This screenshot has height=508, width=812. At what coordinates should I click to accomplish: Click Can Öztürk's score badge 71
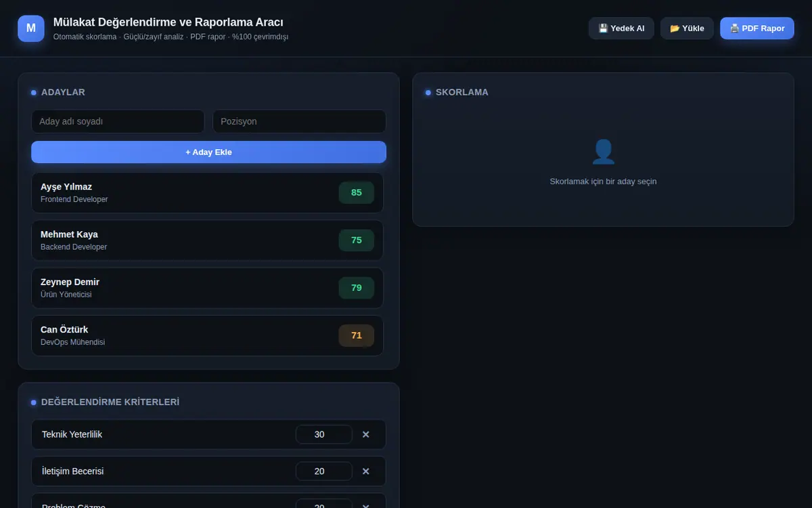(357, 335)
